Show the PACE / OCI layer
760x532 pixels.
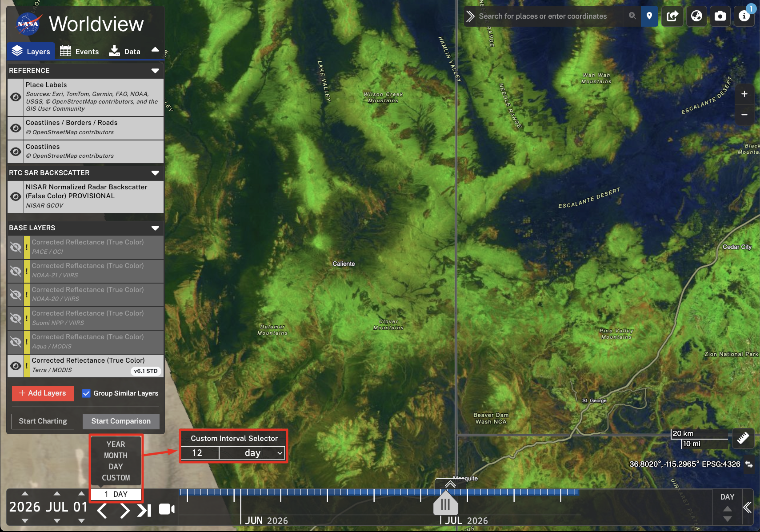16,247
